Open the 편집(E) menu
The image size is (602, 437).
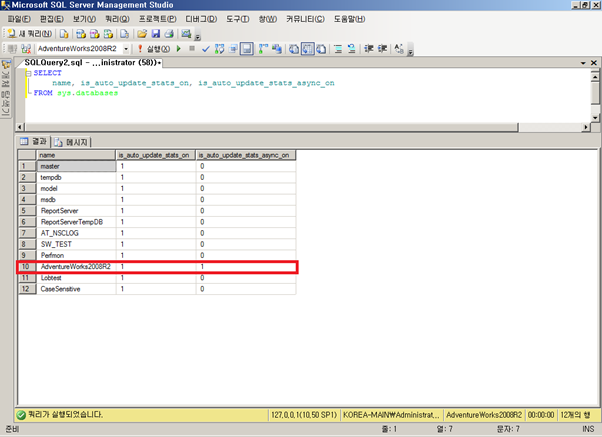(x=52, y=19)
